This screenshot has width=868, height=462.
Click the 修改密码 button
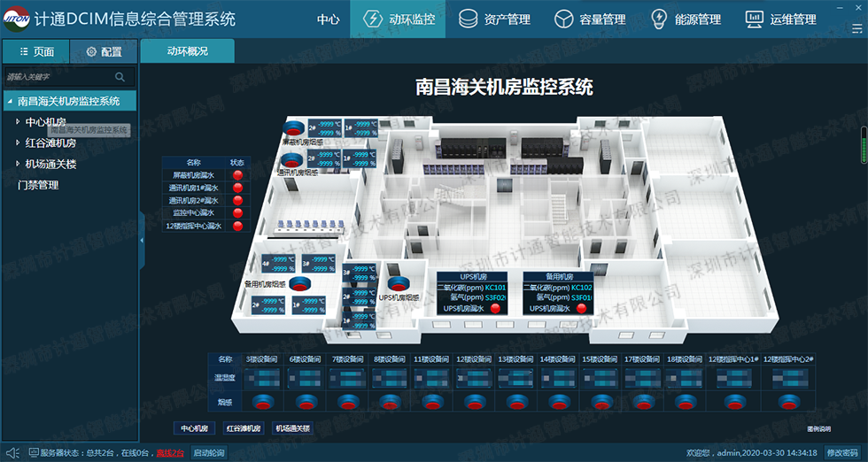click(x=843, y=452)
